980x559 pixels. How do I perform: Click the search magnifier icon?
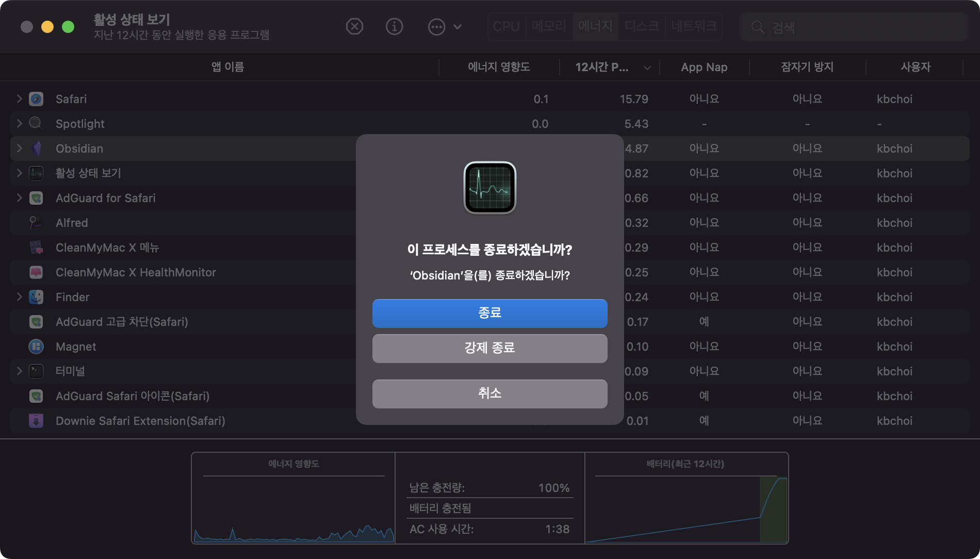757,27
